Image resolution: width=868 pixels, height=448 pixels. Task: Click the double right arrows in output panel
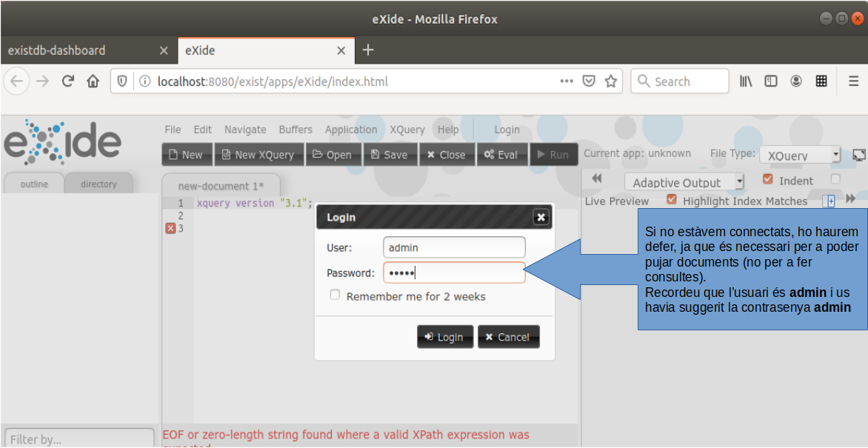click(851, 198)
